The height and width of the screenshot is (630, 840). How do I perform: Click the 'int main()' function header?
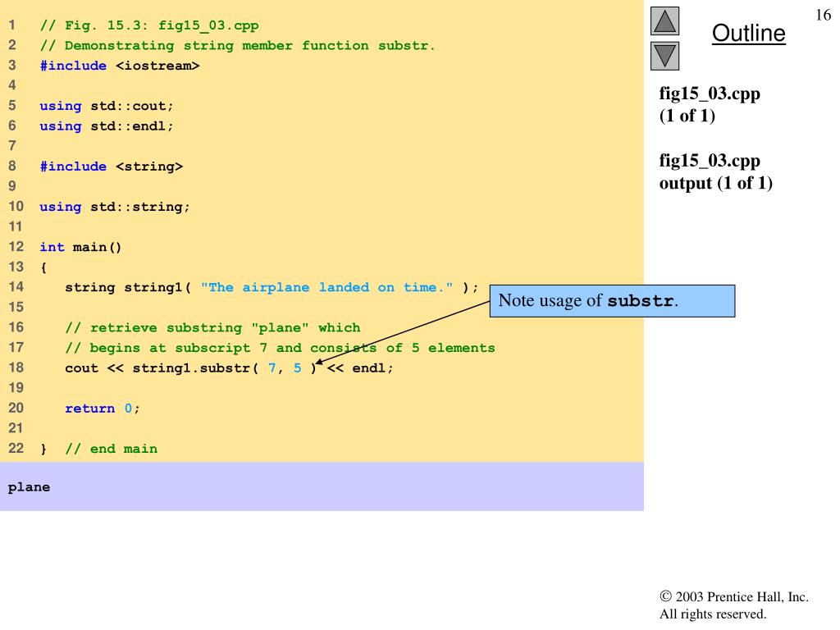(x=80, y=247)
